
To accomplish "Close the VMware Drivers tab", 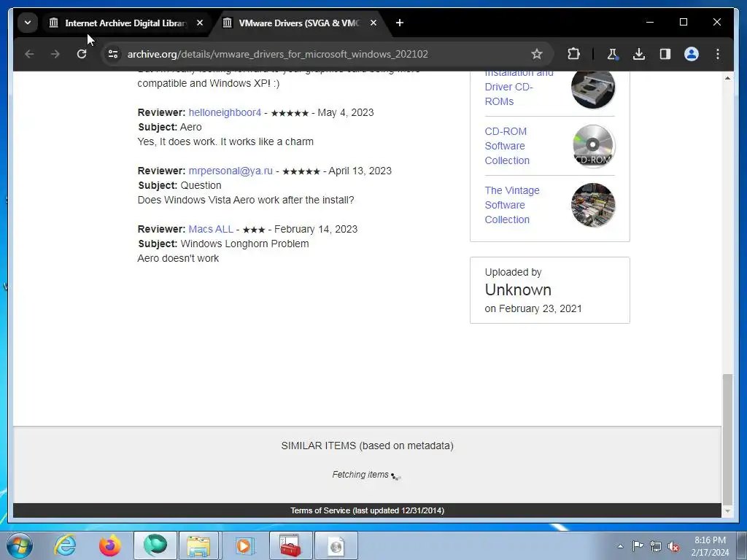I will click(373, 23).
